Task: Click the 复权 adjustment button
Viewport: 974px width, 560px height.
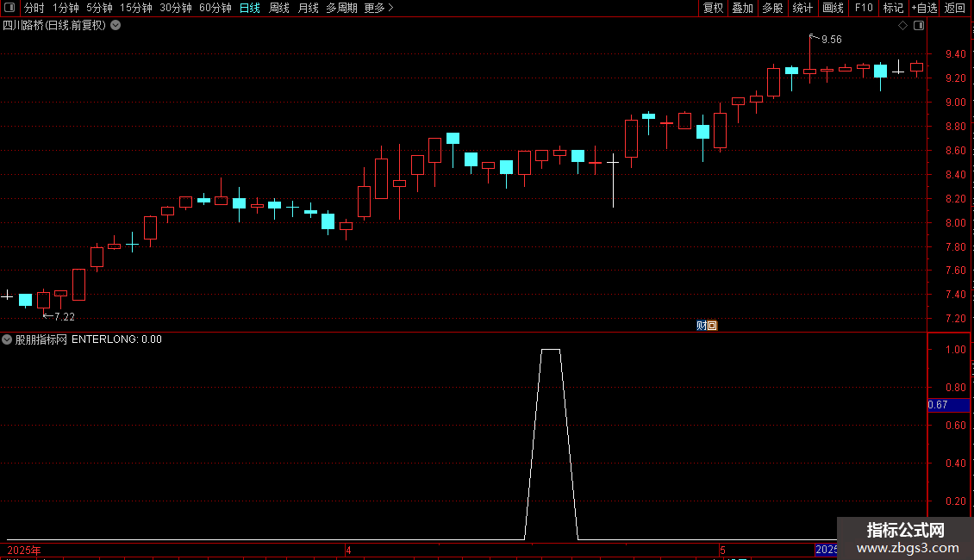Action: tap(713, 8)
